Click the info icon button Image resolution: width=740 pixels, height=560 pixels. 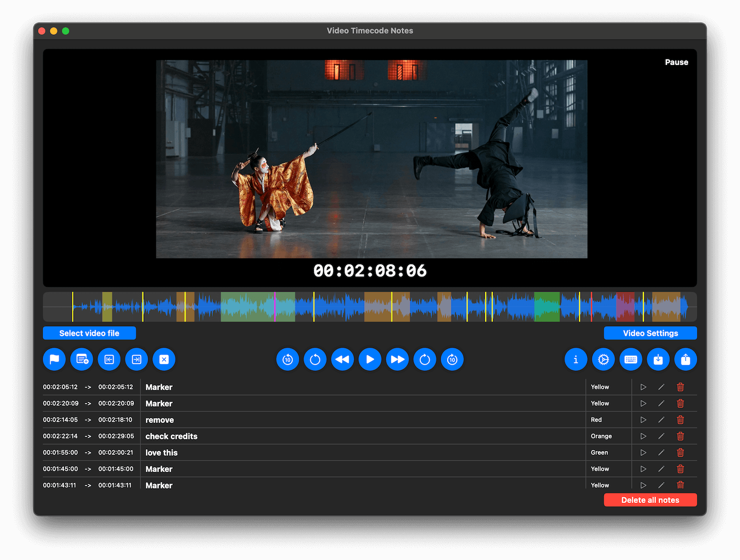pyautogui.click(x=576, y=360)
